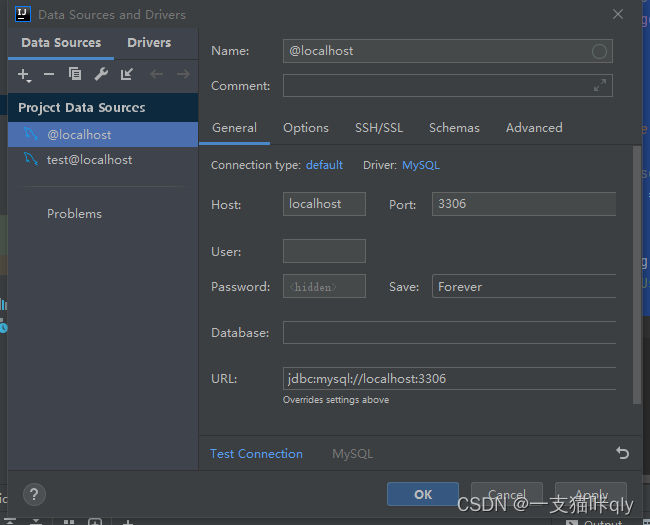Click the Test Connection link
This screenshot has width=650, height=525.
256,454
